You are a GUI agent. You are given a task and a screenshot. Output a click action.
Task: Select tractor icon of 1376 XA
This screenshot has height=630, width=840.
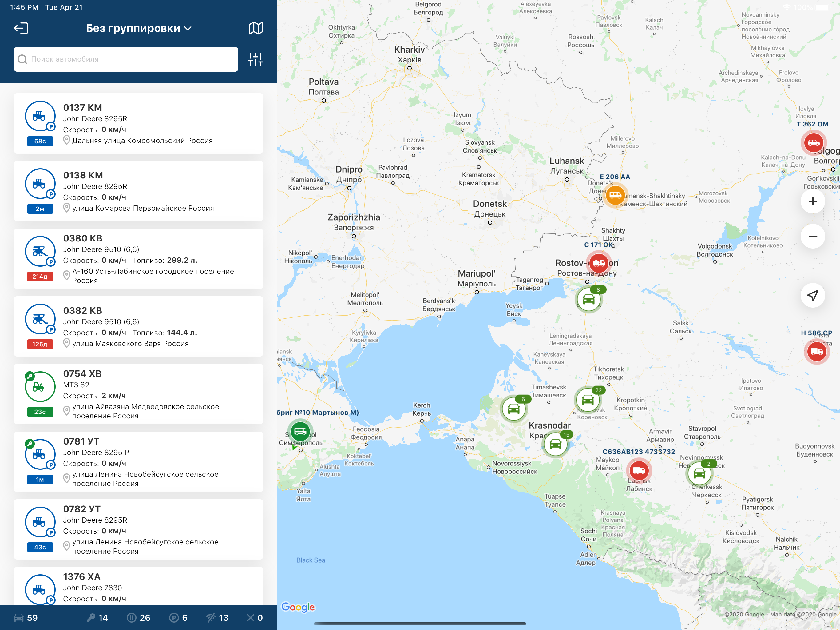point(40,589)
